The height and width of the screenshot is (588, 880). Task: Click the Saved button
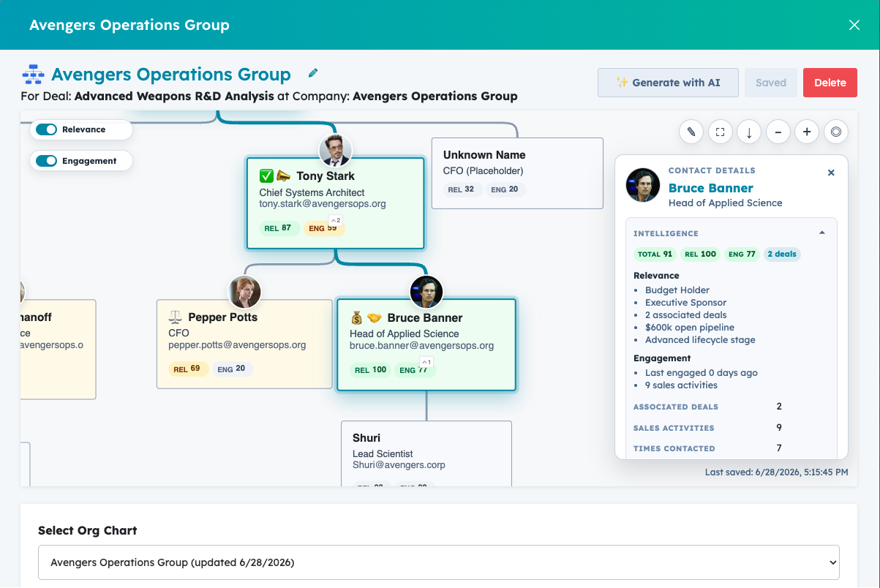click(x=771, y=83)
